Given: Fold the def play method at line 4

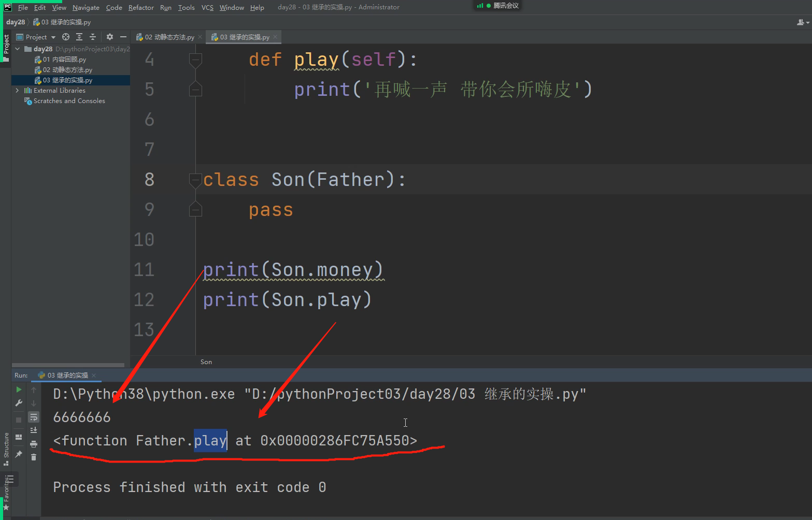Looking at the screenshot, I should coord(195,60).
